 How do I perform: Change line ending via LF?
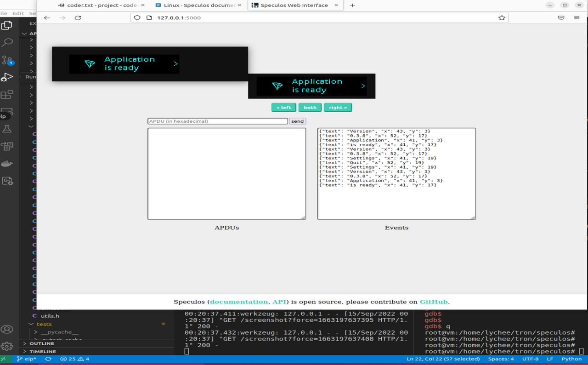point(550,359)
